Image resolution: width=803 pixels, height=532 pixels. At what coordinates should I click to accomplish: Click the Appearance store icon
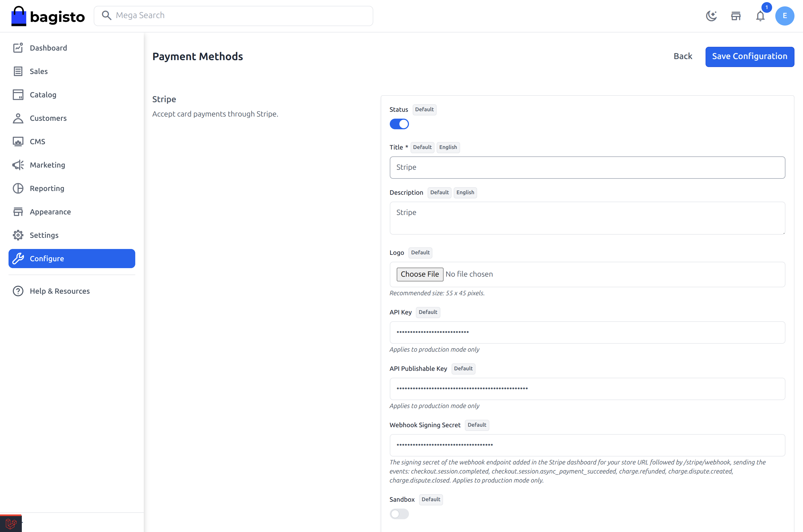click(x=18, y=212)
